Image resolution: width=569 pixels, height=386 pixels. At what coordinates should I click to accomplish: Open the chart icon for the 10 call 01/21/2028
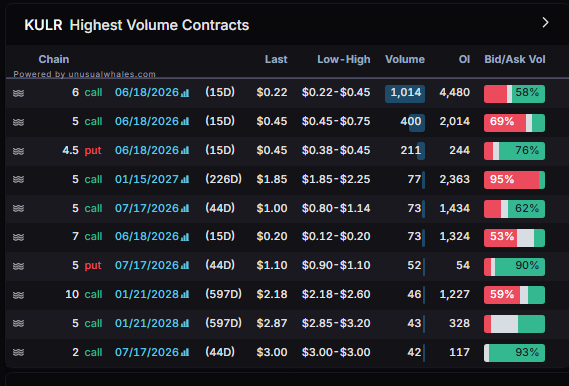[x=185, y=295]
